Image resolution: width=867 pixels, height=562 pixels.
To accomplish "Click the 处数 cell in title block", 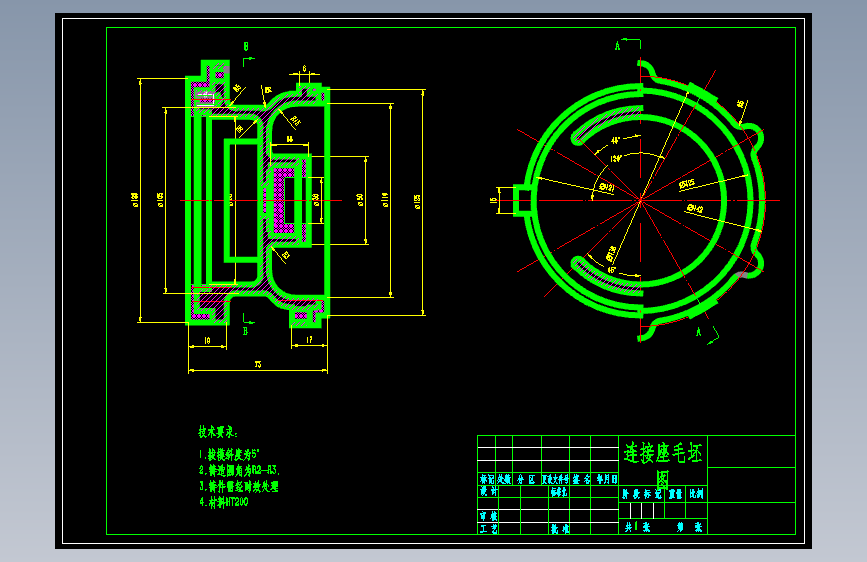I will (504, 480).
